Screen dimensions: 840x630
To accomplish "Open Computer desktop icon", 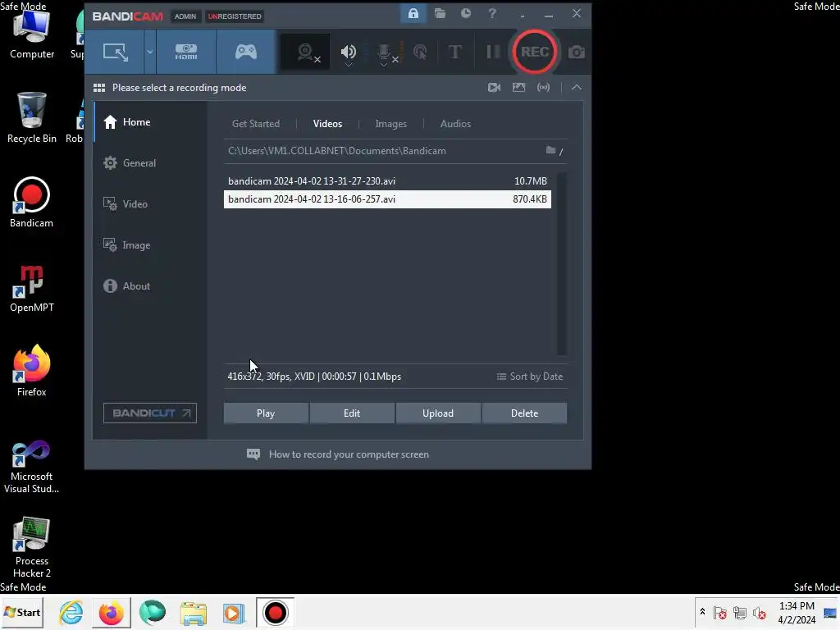I will click(32, 35).
